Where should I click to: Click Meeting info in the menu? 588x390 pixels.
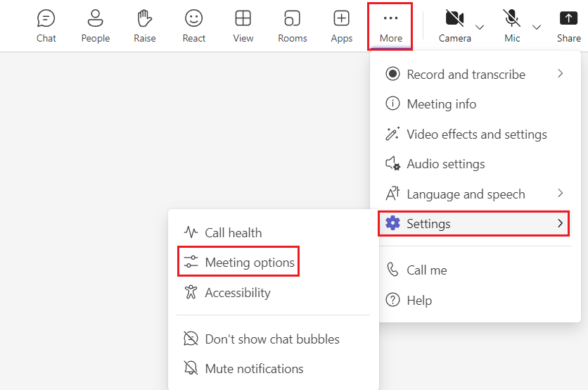[x=441, y=104]
